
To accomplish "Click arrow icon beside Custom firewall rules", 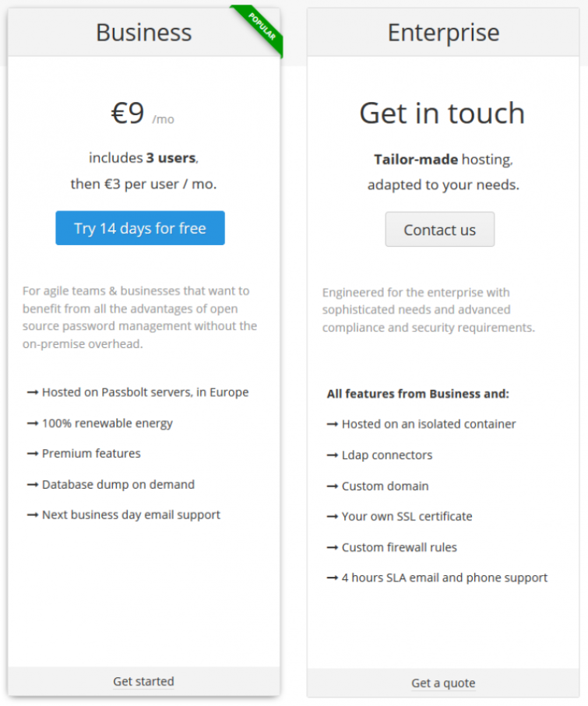I will (332, 547).
